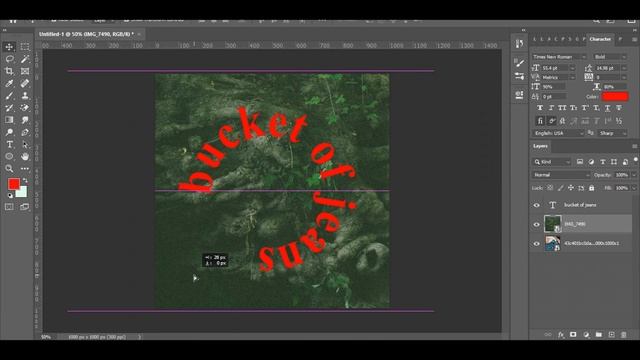The image size is (640, 360).
Task: Select the Eraser tool
Action: click(x=25, y=108)
